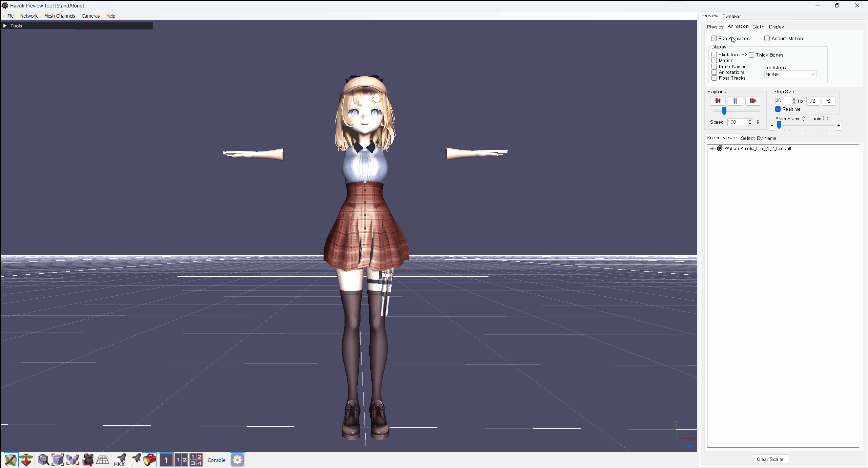This screenshot has height=468, width=868.
Task: Click the playback speed slider handle
Action: click(724, 111)
